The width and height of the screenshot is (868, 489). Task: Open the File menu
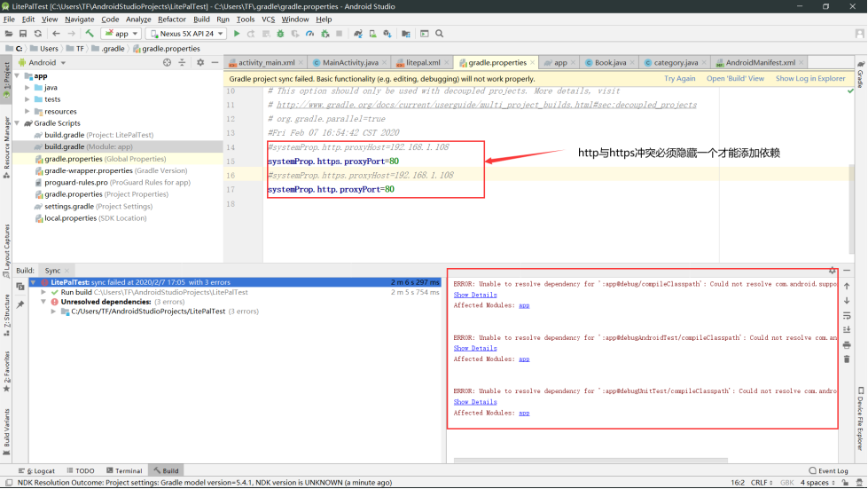tap(10, 20)
